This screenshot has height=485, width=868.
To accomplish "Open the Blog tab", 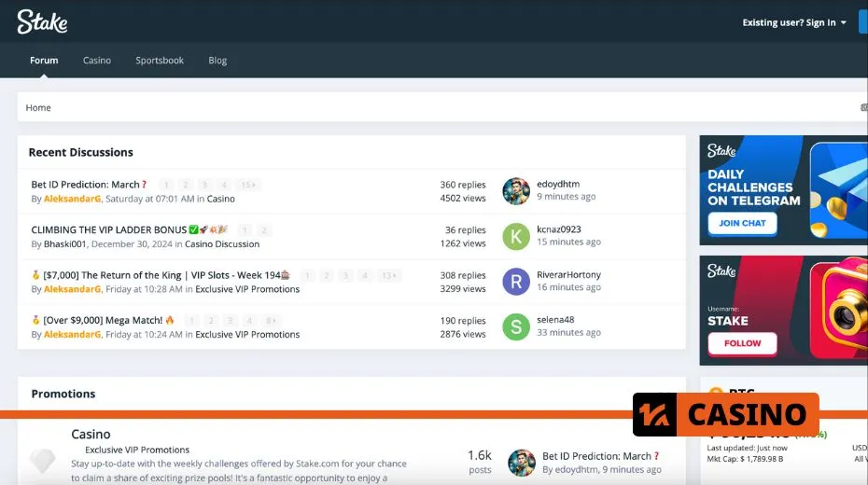I will coord(217,61).
